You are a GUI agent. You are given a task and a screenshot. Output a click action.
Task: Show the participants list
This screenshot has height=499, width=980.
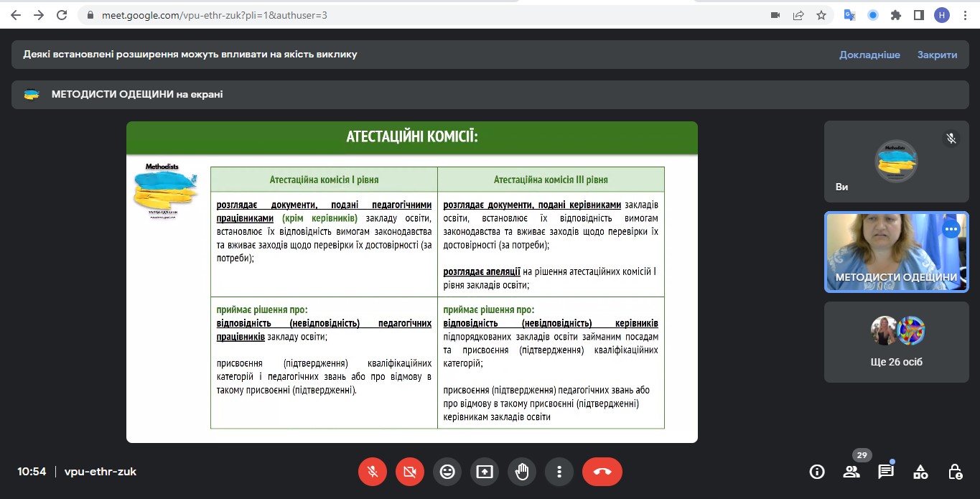click(x=851, y=472)
